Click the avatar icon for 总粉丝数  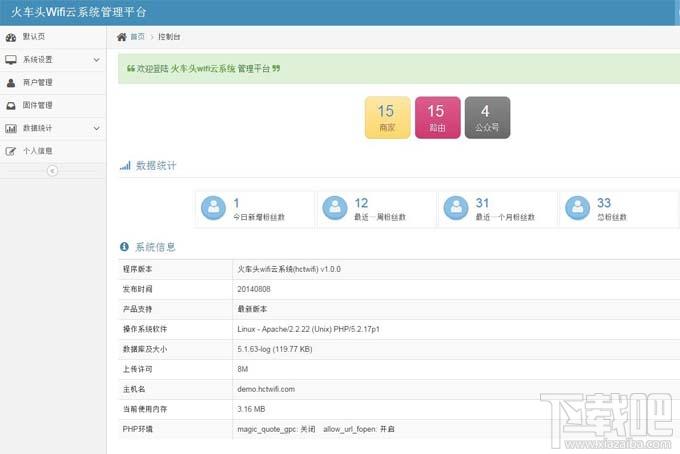pyautogui.click(x=578, y=208)
